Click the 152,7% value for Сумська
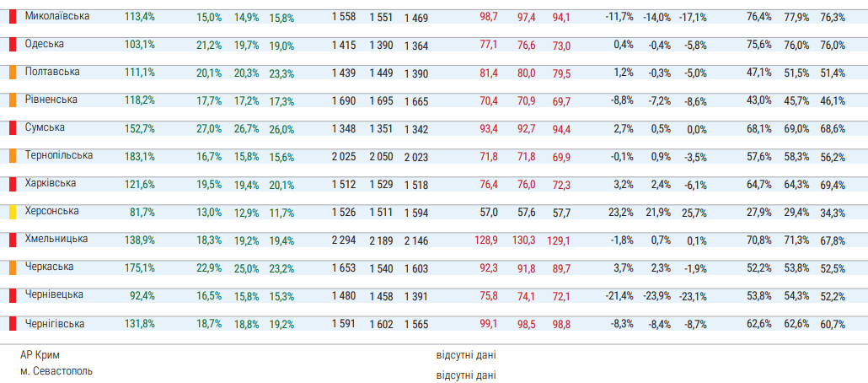The width and height of the screenshot is (868, 383). [139, 129]
